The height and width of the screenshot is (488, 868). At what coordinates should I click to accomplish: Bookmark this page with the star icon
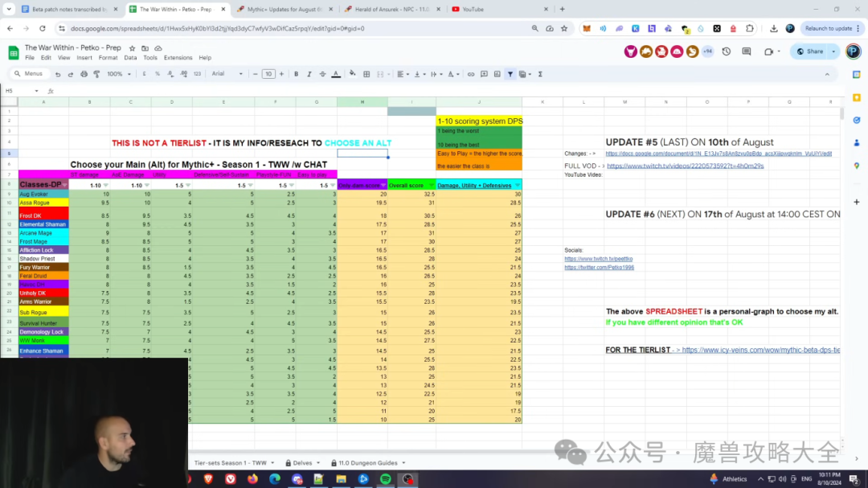(564, 28)
